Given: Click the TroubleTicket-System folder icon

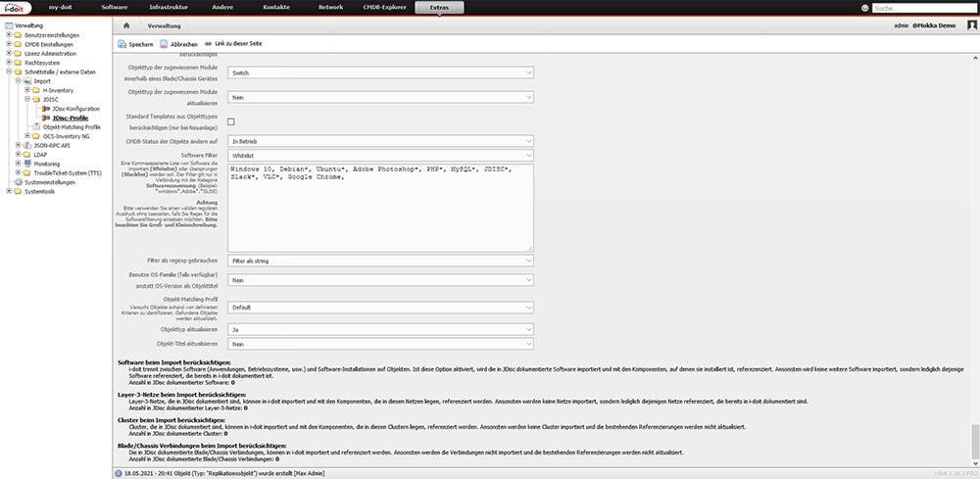Looking at the screenshot, I should tap(27, 173).
